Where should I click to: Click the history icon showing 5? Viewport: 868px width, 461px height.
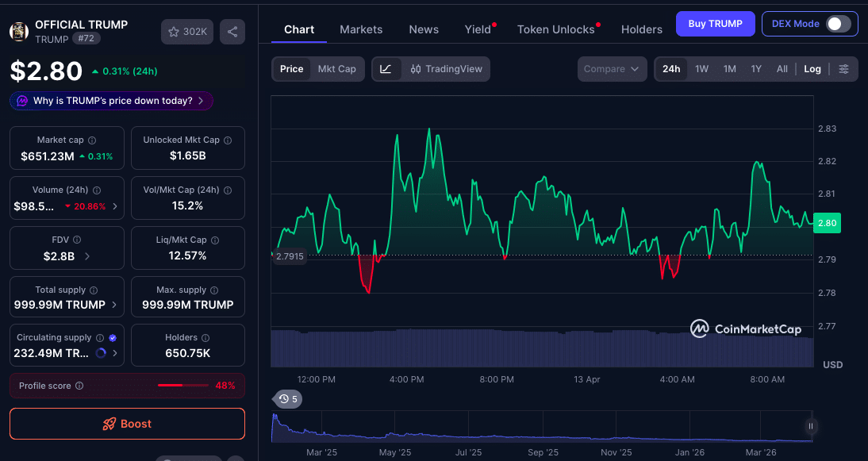[286, 399]
